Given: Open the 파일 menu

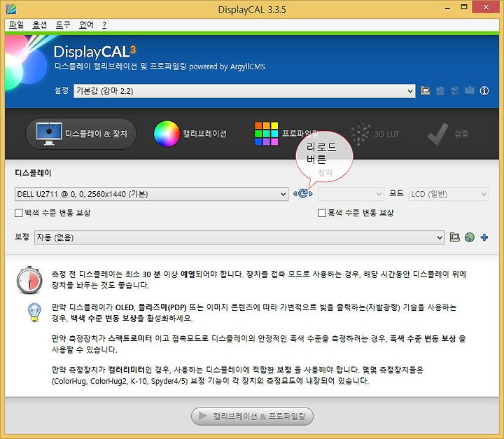Looking at the screenshot, I should (x=16, y=25).
